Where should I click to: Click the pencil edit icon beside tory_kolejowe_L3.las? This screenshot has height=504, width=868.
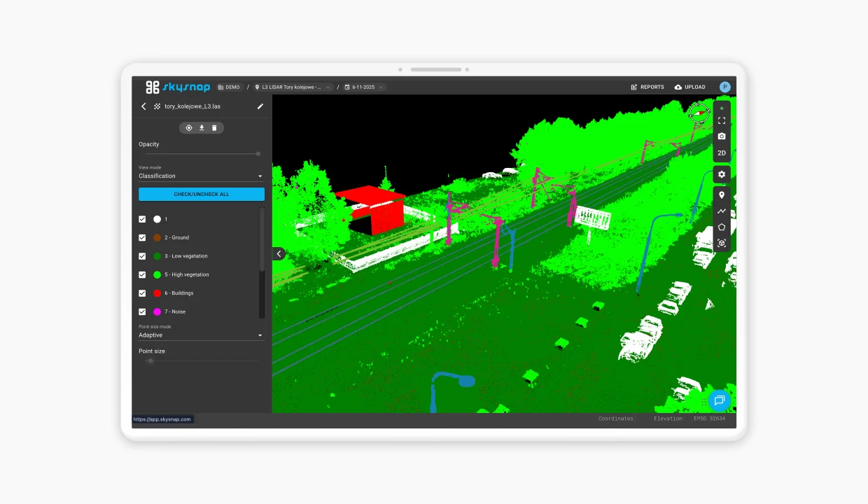point(260,106)
